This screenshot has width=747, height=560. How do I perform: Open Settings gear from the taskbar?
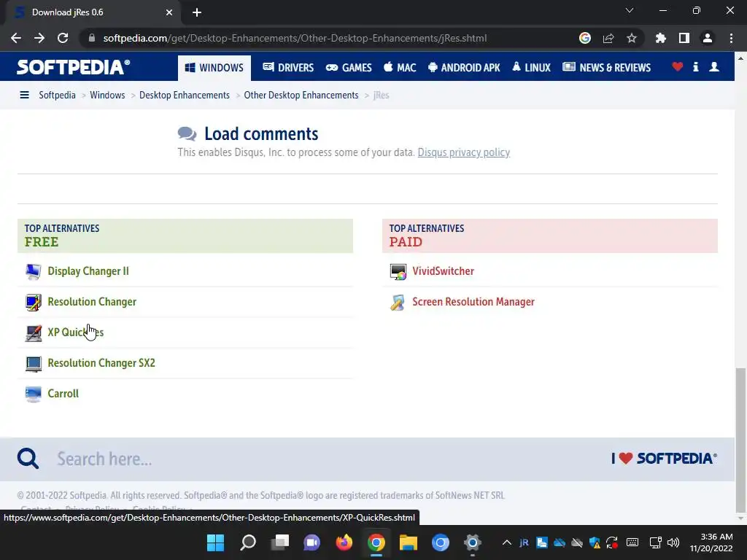tap(473, 542)
